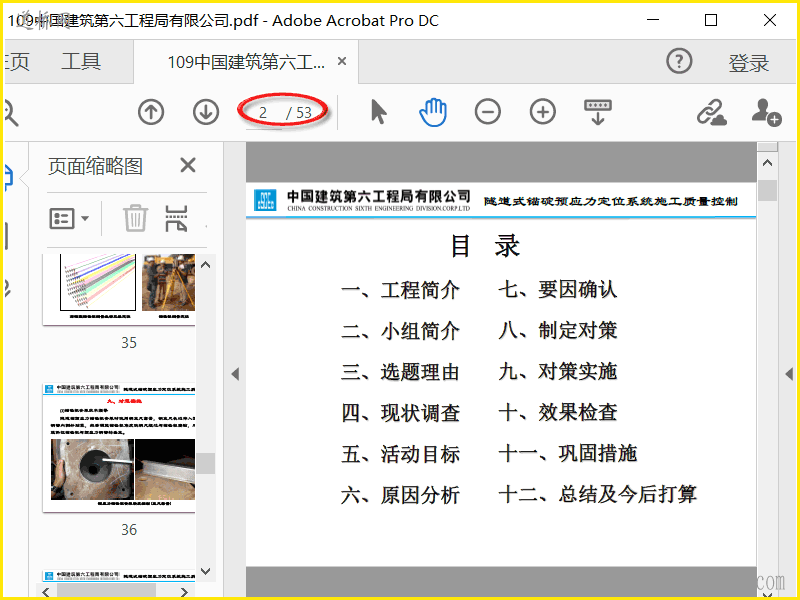The image size is (800, 600).
Task: Switch to the 109中国建筑第六工... document tab
Action: [x=246, y=62]
